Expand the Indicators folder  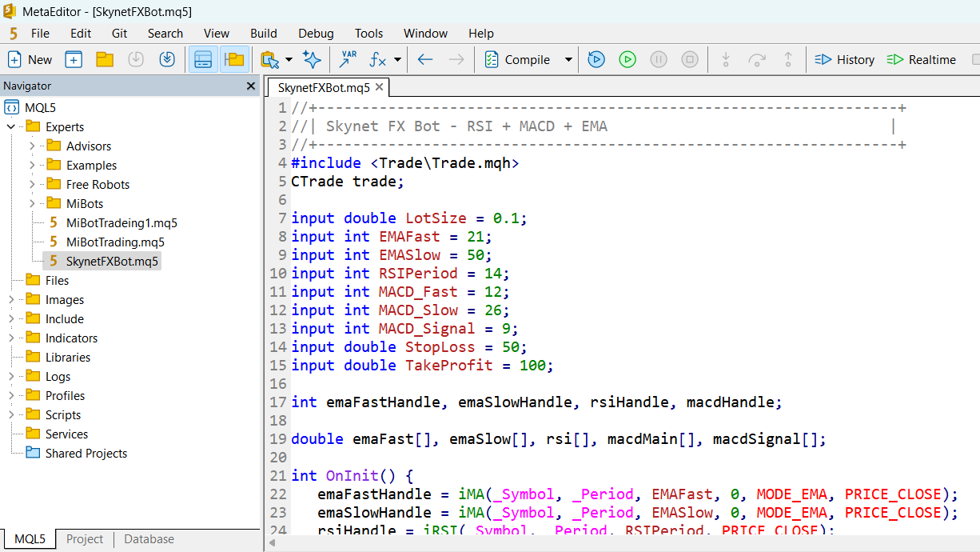(x=11, y=338)
